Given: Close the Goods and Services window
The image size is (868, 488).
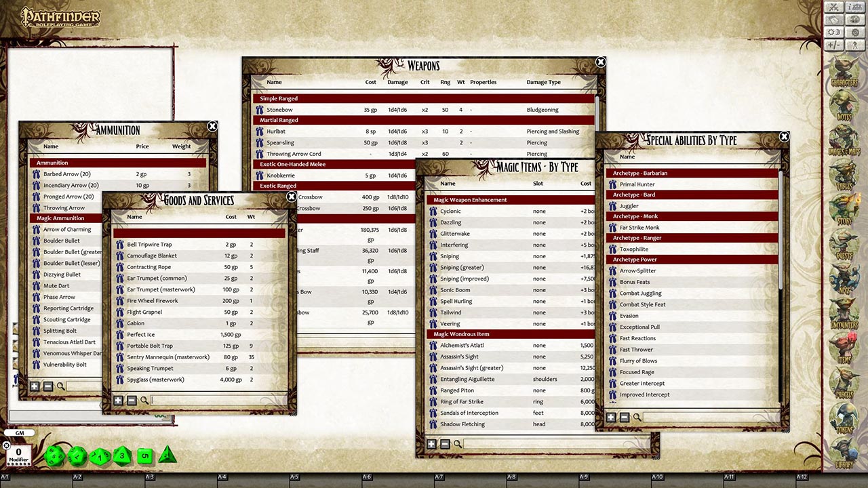Looking at the screenshot, I should [x=292, y=197].
